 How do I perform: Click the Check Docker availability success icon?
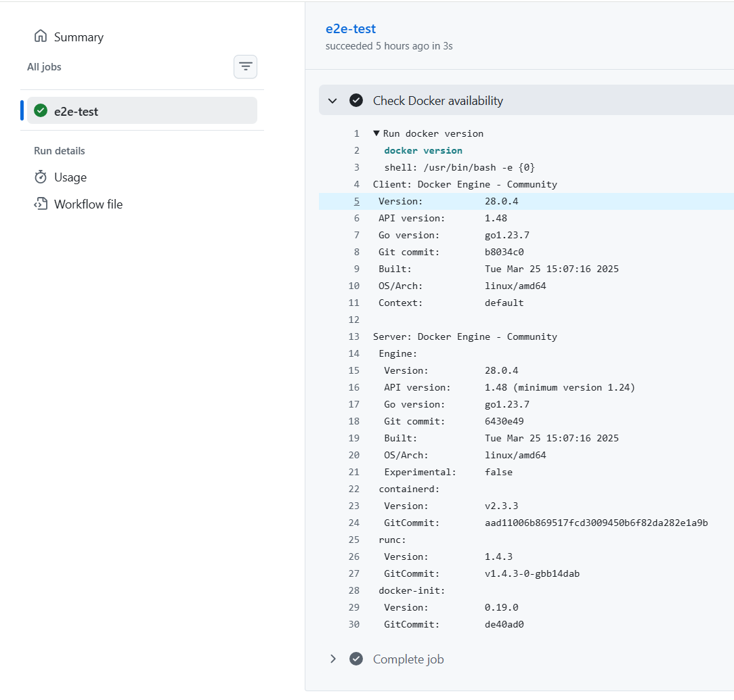pos(356,100)
